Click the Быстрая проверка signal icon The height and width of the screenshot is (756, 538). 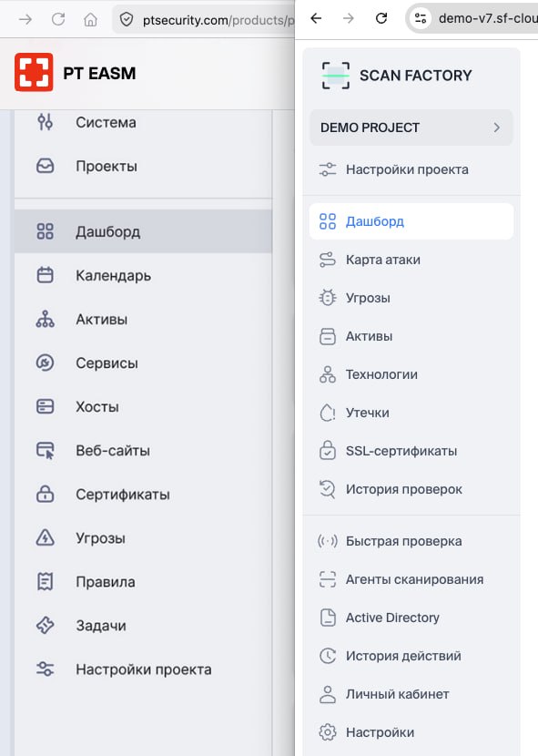pos(328,541)
